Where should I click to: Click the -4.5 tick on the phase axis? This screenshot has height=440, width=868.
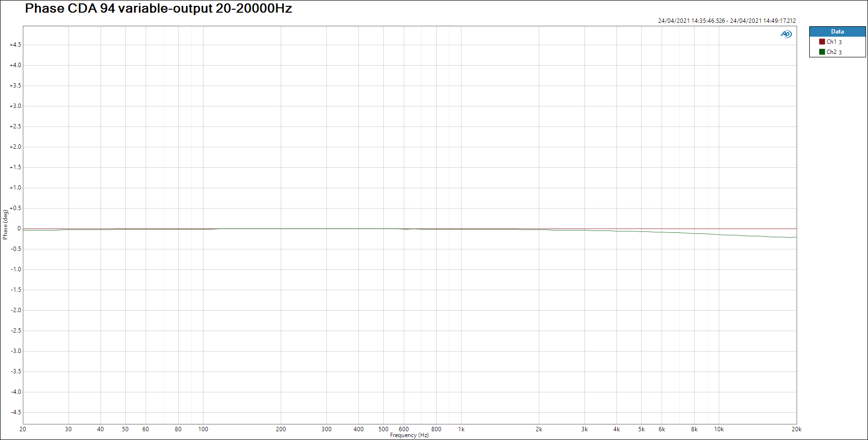point(16,412)
